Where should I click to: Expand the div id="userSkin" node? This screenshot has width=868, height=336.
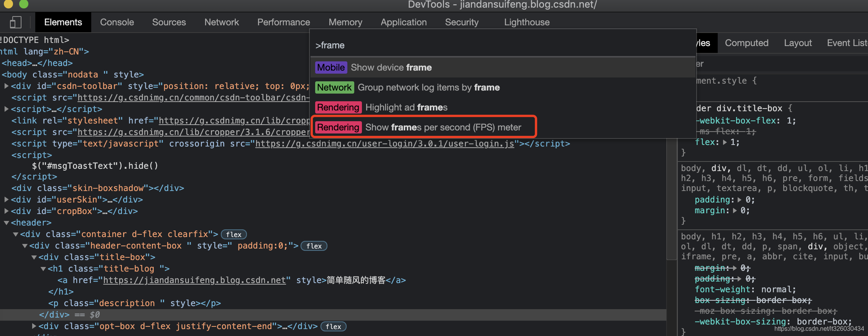click(7, 199)
